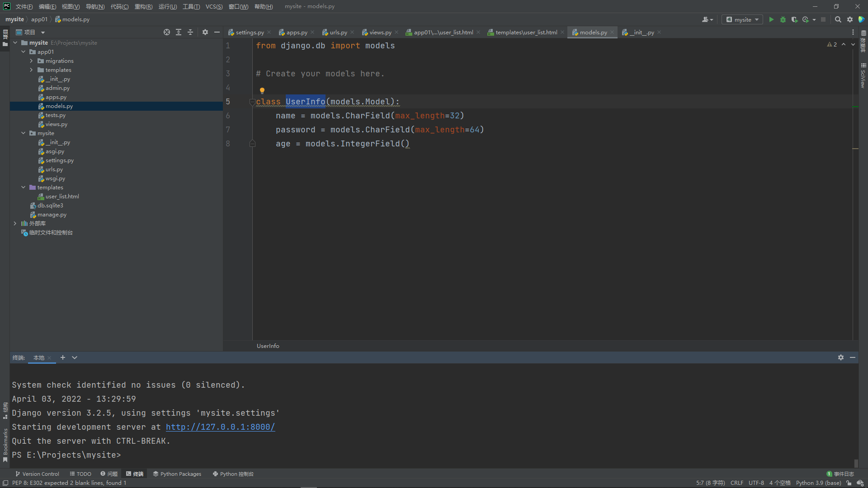Click UTF-8 encoding in the status bar
Screen dimensions: 868x488
[756, 483]
